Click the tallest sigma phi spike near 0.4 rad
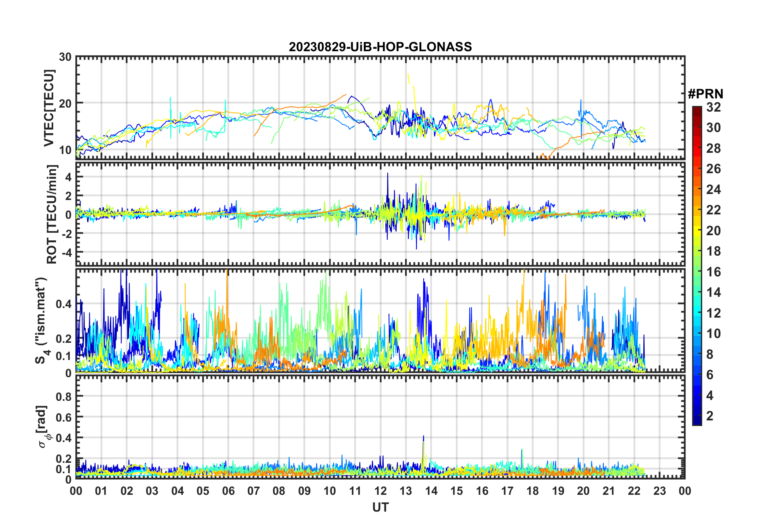Viewport: 761px width, 532px height. pyautogui.click(x=423, y=437)
